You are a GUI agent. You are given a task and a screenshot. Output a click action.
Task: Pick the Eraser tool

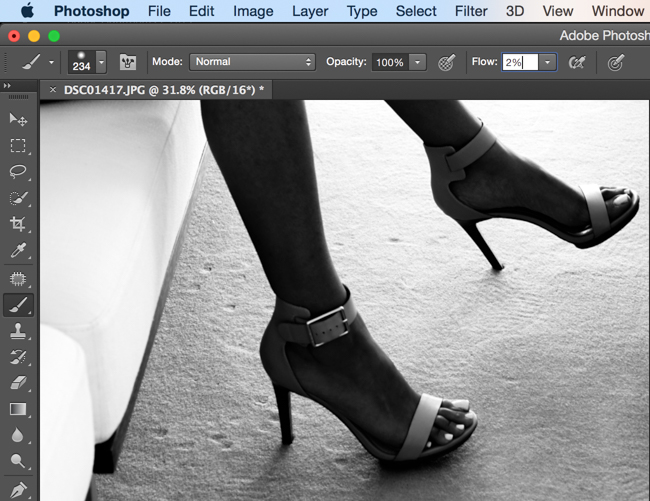pos(18,383)
